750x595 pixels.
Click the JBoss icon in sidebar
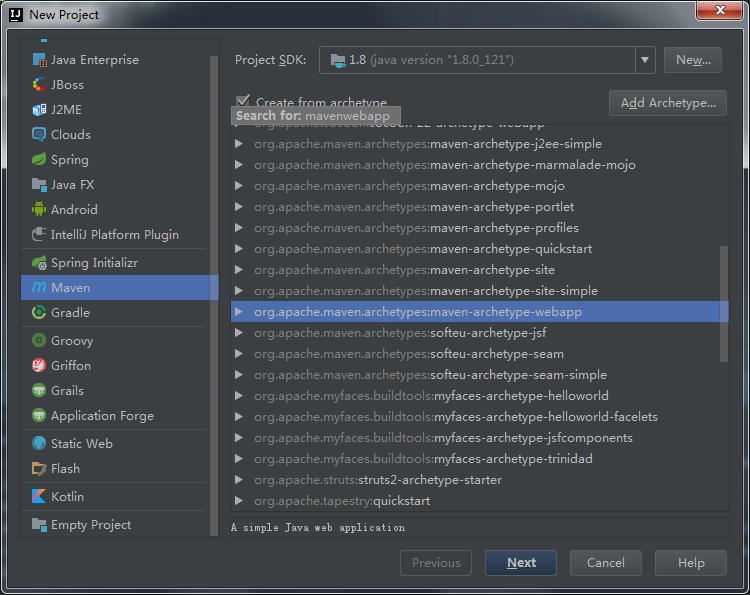pyautogui.click(x=39, y=85)
